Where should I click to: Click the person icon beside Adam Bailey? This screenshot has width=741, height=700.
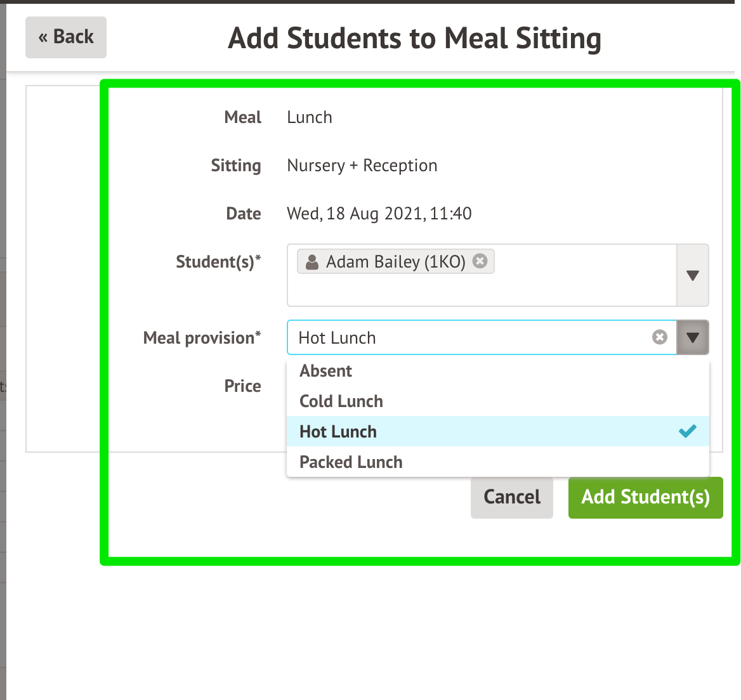312,262
